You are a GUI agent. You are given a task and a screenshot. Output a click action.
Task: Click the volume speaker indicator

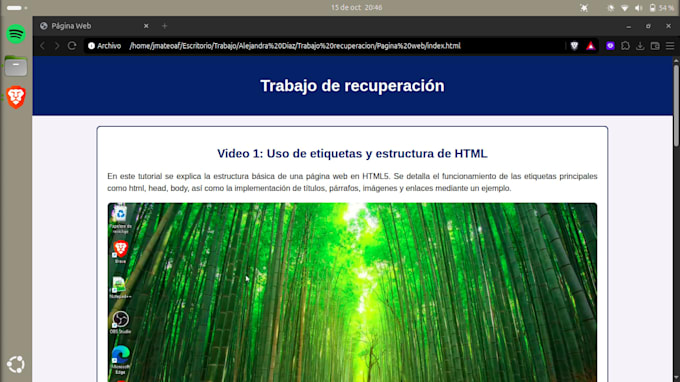pos(639,8)
